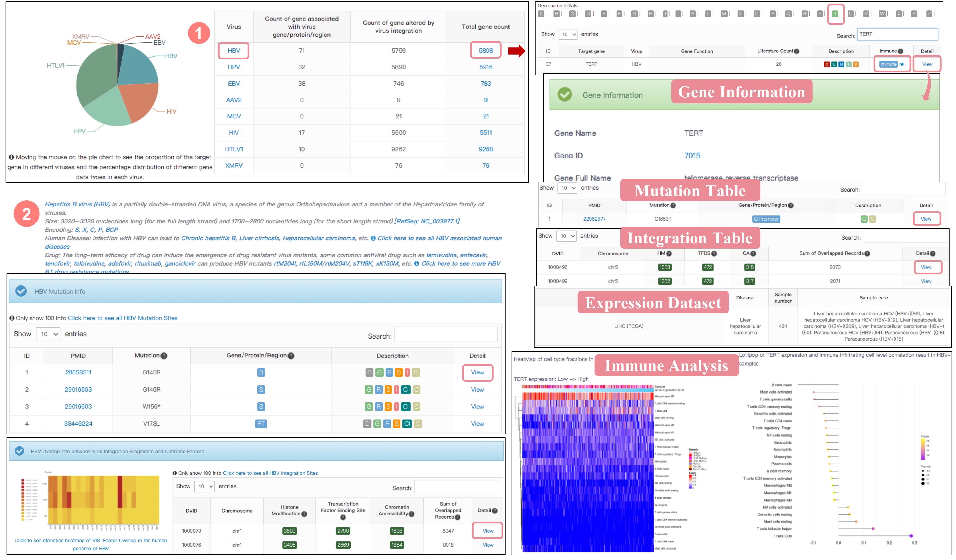Click the gene initial A badge
This screenshot has width=956, height=560.
(x=541, y=14)
